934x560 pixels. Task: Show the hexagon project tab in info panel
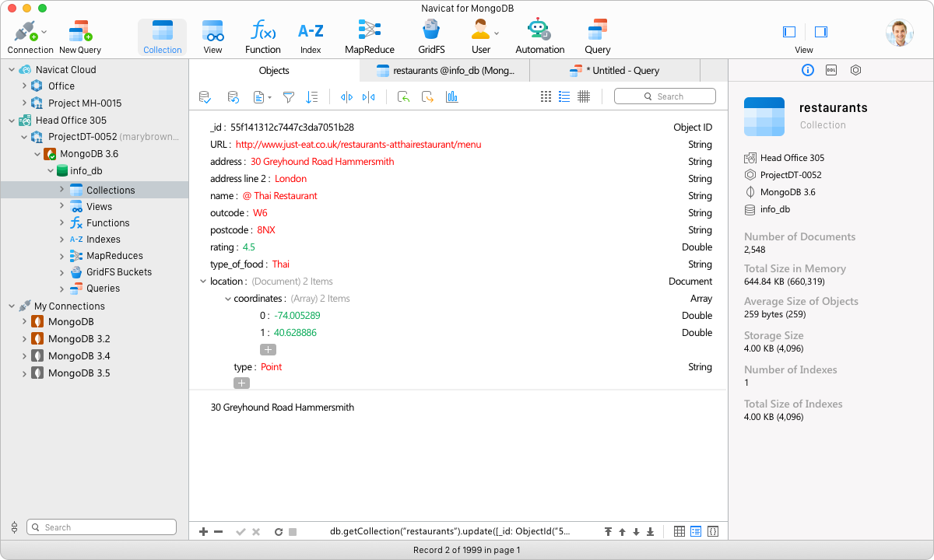[x=855, y=70]
